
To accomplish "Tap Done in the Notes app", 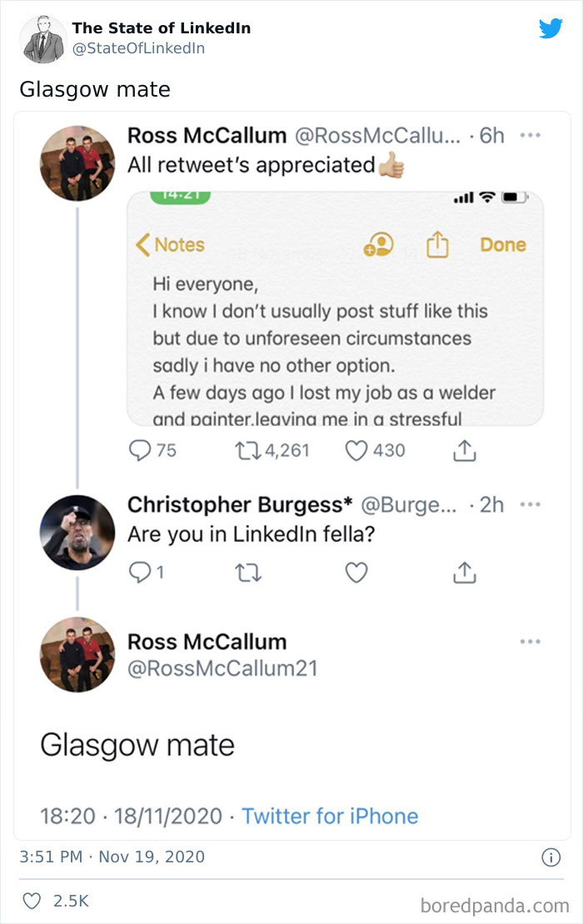I will 503,244.
